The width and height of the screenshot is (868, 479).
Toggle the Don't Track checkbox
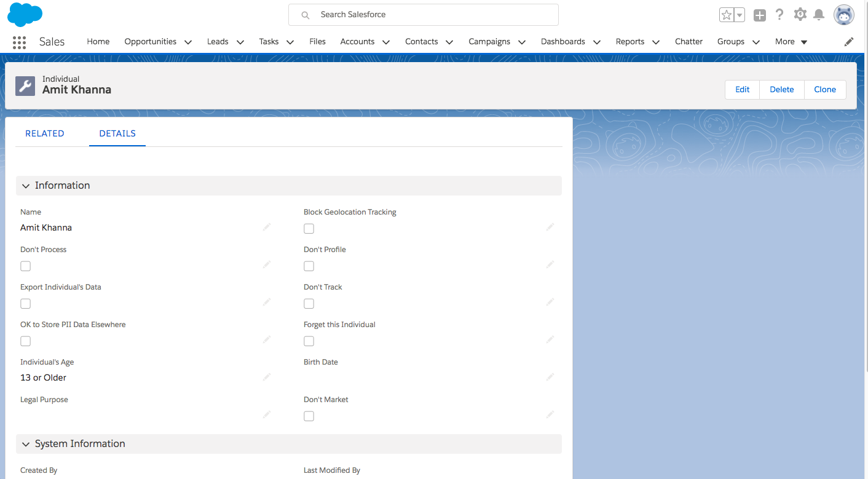pos(309,304)
